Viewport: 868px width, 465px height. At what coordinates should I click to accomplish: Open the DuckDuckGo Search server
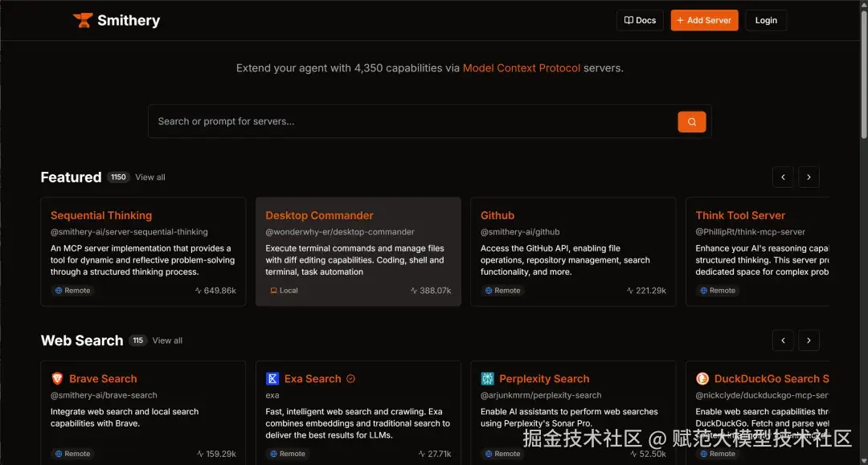[772, 379]
